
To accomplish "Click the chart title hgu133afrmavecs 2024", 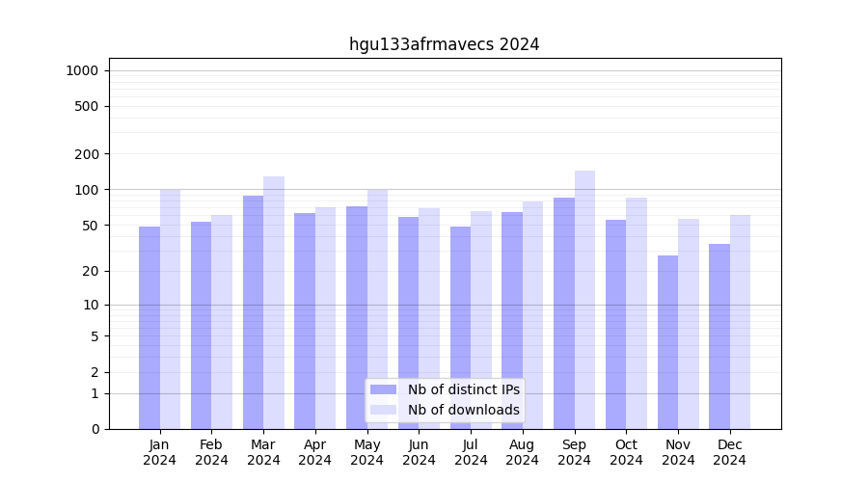I will click(444, 44).
